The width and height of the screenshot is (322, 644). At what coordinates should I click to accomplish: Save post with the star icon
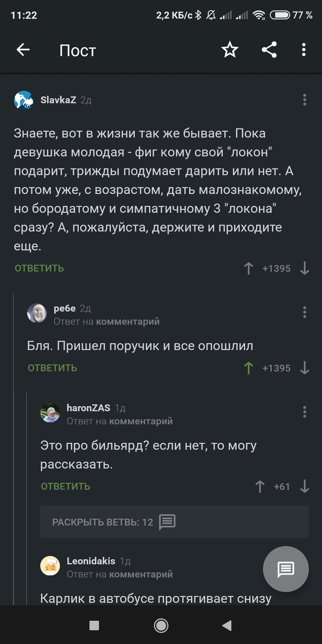(x=230, y=50)
